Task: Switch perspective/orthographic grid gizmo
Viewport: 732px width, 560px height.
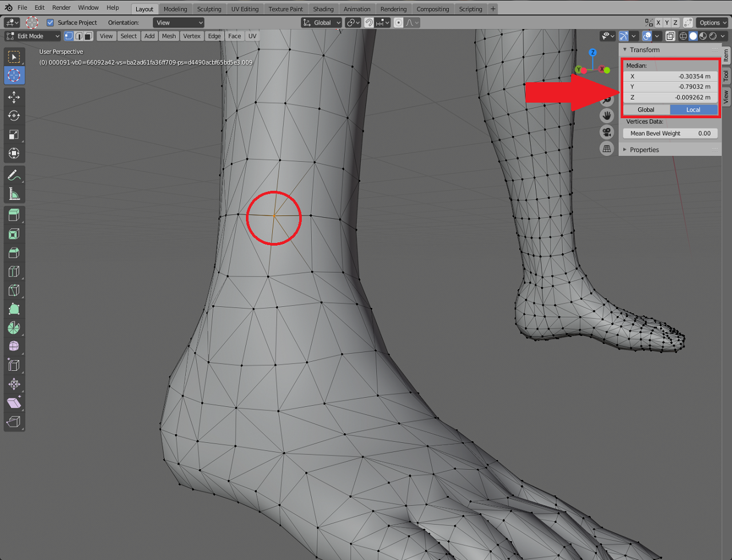Action: click(x=607, y=149)
